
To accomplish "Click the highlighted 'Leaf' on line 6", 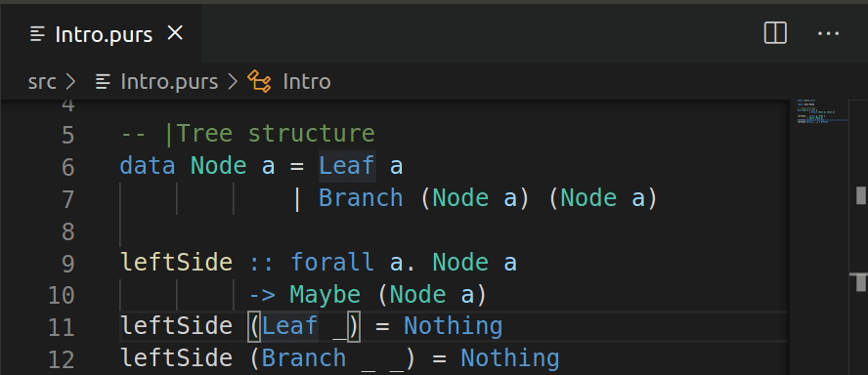I will point(347,166).
